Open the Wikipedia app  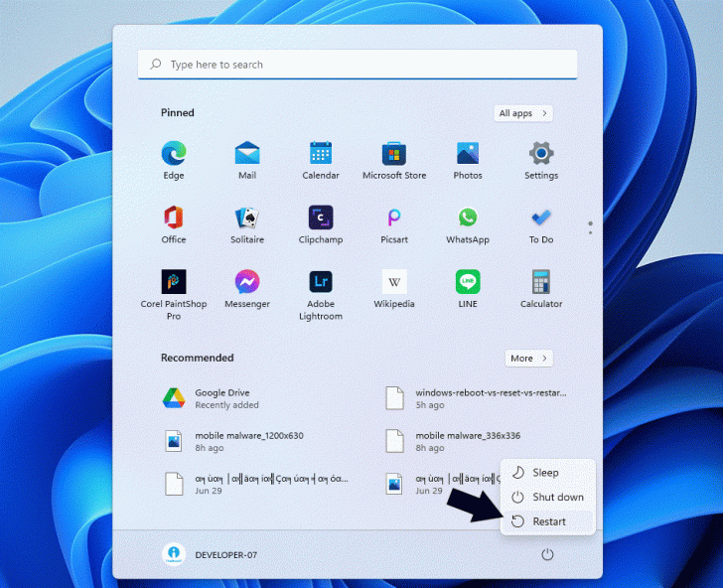click(394, 289)
